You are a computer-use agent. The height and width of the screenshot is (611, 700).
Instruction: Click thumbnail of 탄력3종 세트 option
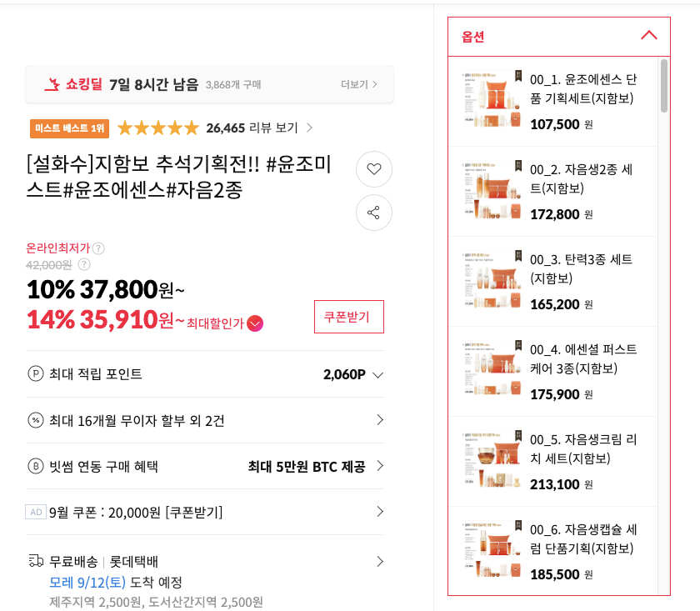[492, 279]
